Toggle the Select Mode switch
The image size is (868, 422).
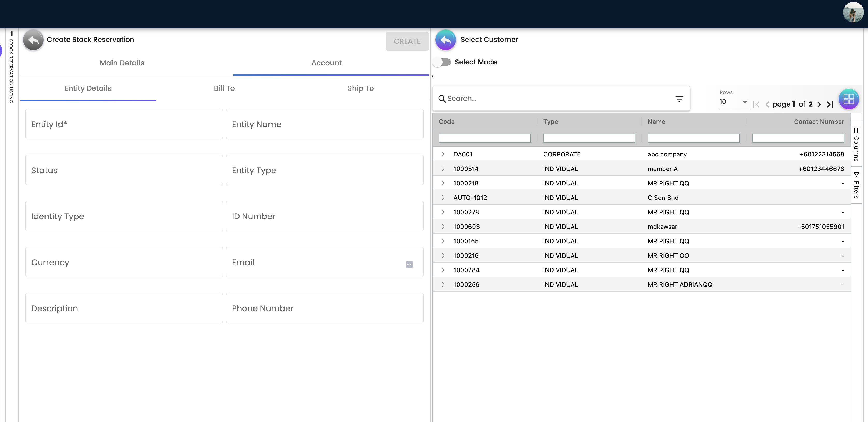point(442,62)
